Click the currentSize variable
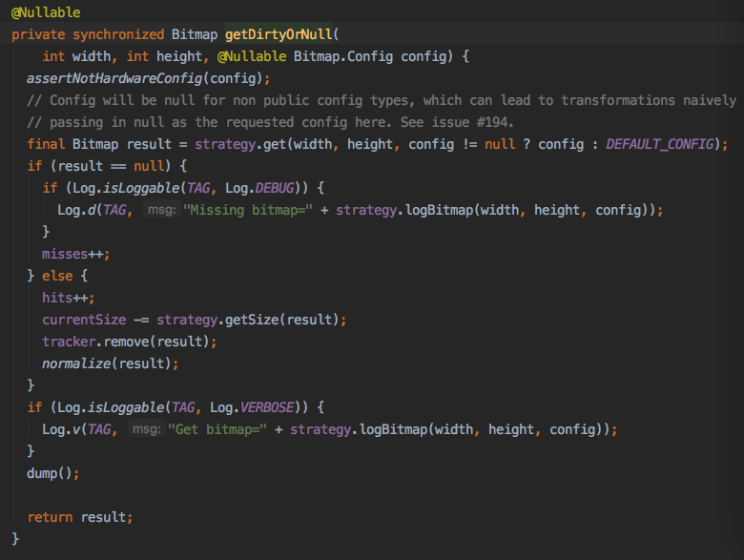The height and width of the screenshot is (560, 744). pyautogui.click(x=84, y=320)
